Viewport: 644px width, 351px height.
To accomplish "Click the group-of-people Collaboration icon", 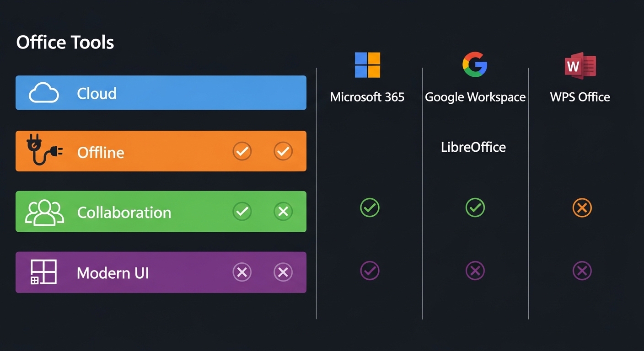I will (x=44, y=211).
